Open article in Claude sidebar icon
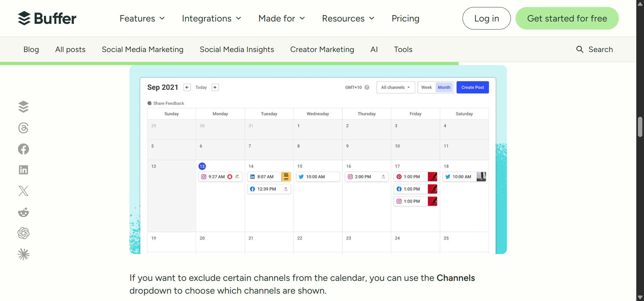Screen dimensions: 644x301 23,254
